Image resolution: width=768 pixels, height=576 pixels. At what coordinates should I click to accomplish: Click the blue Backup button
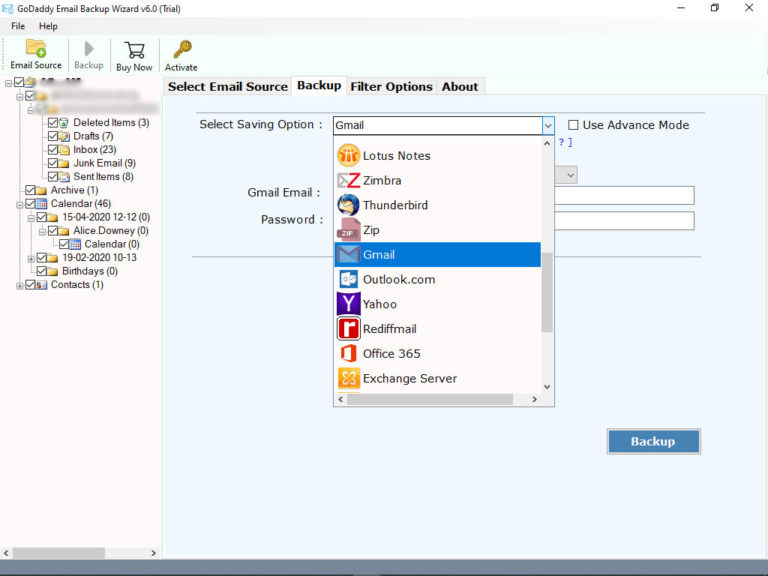coord(653,441)
